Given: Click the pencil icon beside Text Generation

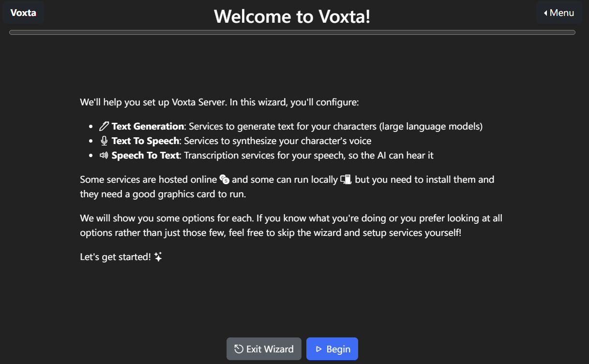Looking at the screenshot, I should (104, 127).
